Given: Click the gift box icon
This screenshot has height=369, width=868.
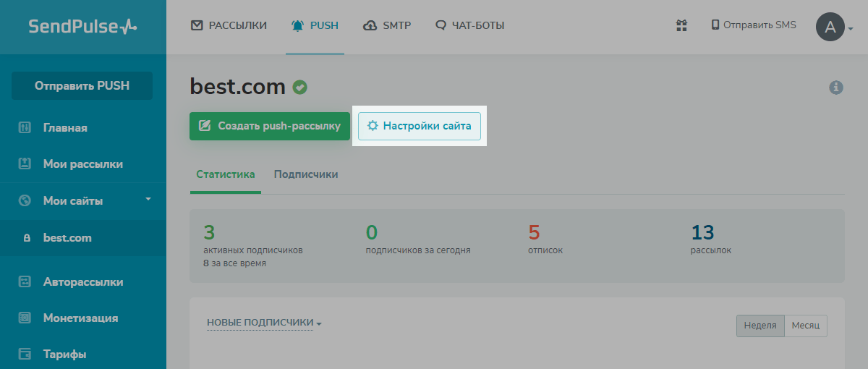Looking at the screenshot, I should [681, 25].
